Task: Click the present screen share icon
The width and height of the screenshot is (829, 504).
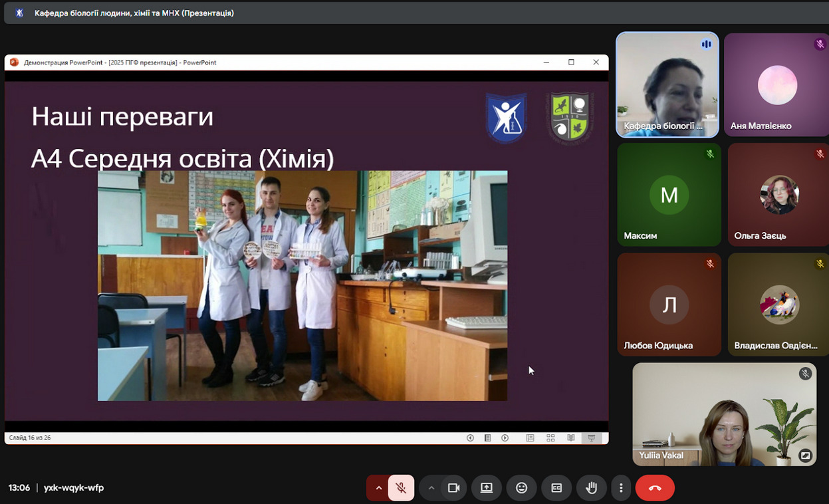Action: point(487,488)
